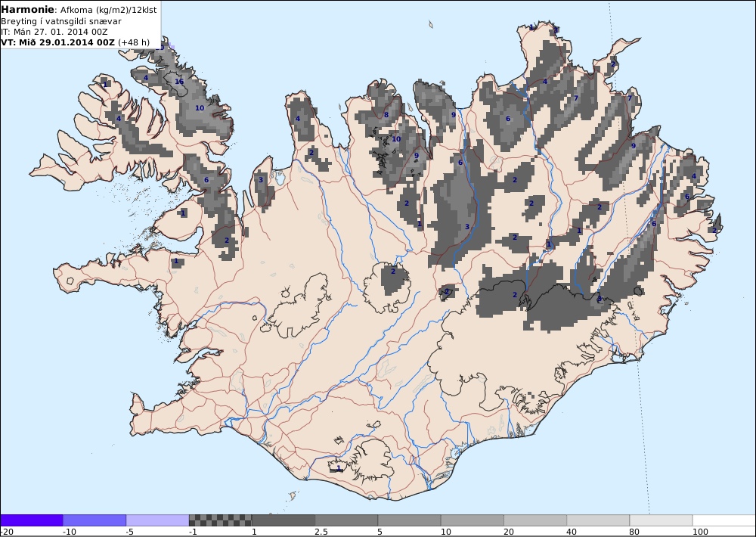This screenshot has width=756, height=537.
Task: Select the darkest gray 1 to 2.5 legend swatch
Action: 283,520
